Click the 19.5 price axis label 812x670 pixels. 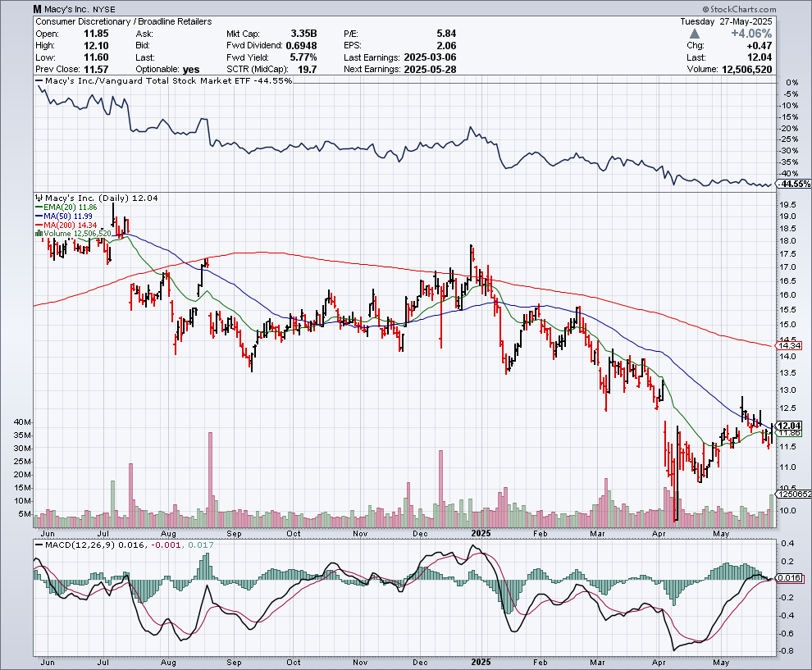pos(787,204)
